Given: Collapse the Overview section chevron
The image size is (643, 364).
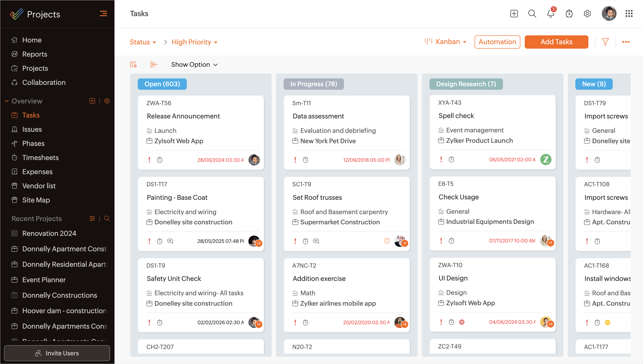Looking at the screenshot, I should pos(7,101).
